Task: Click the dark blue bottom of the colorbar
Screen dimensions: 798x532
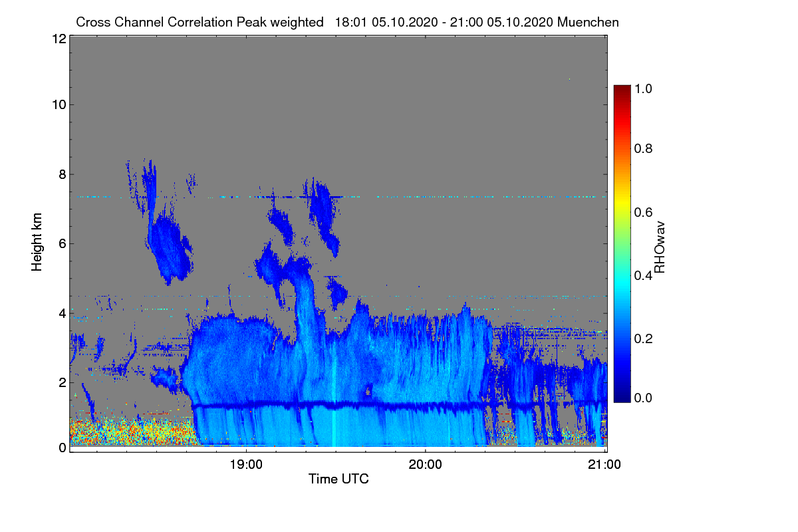Action: pyautogui.click(x=622, y=397)
